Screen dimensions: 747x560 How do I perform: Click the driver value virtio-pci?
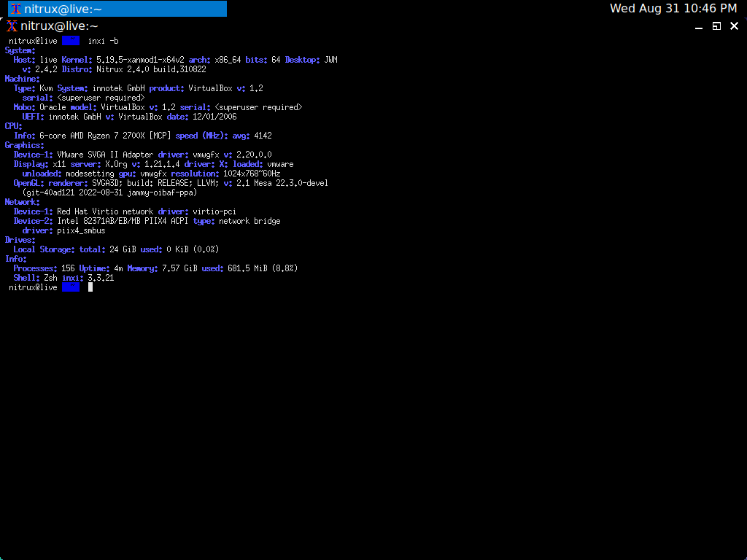[214, 211]
